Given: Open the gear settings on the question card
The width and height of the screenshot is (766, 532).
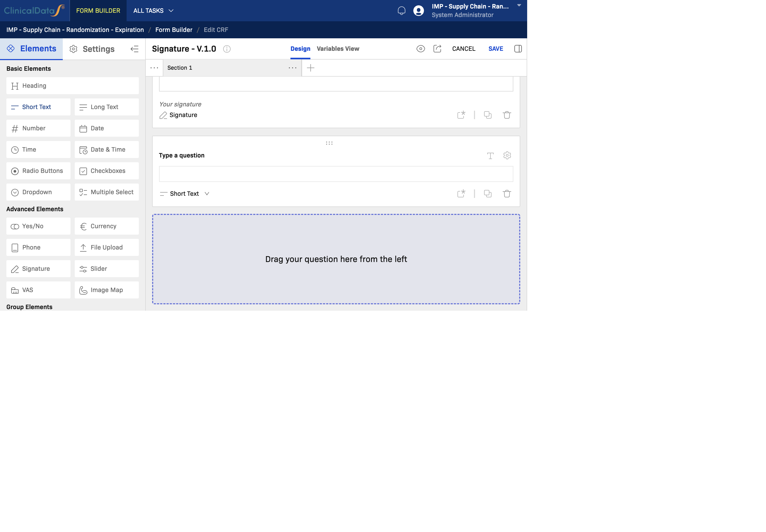Looking at the screenshot, I should 507,155.
